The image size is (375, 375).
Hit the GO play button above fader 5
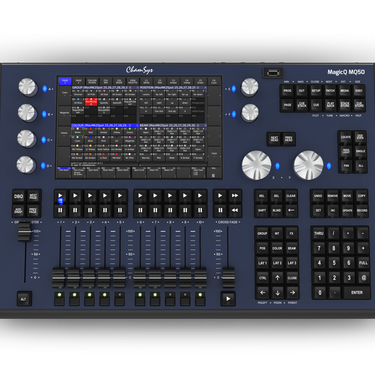click(120, 196)
